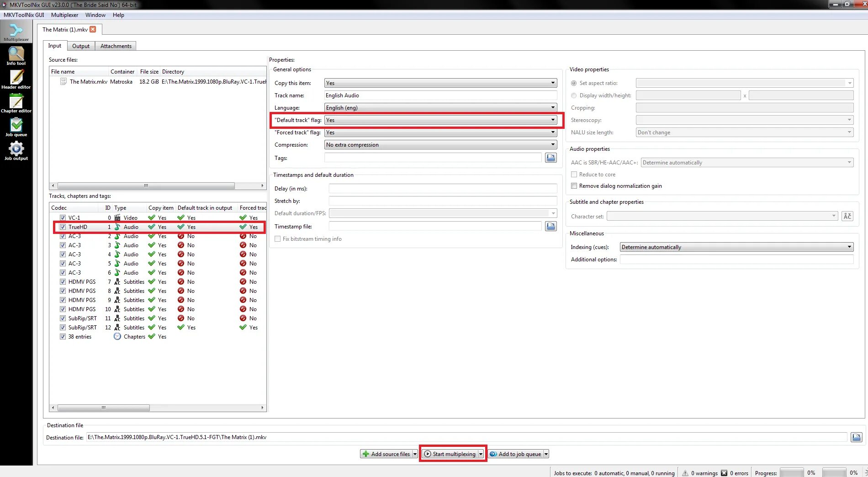Open the MKVToolNix GUI menu
The width and height of the screenshot is (868, 477).
(24, 15)
